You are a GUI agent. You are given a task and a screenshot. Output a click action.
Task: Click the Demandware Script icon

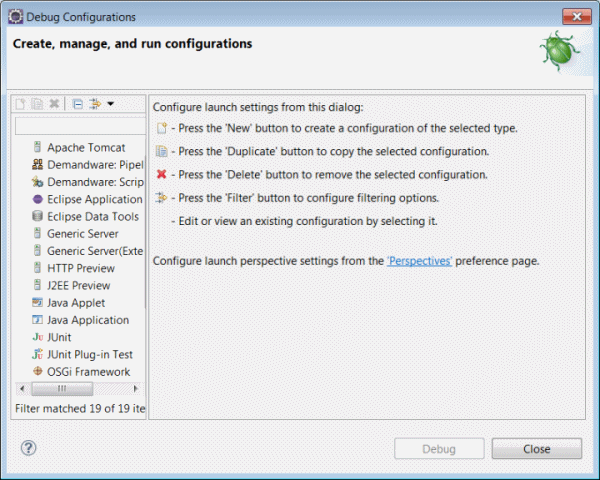[37, 181]
